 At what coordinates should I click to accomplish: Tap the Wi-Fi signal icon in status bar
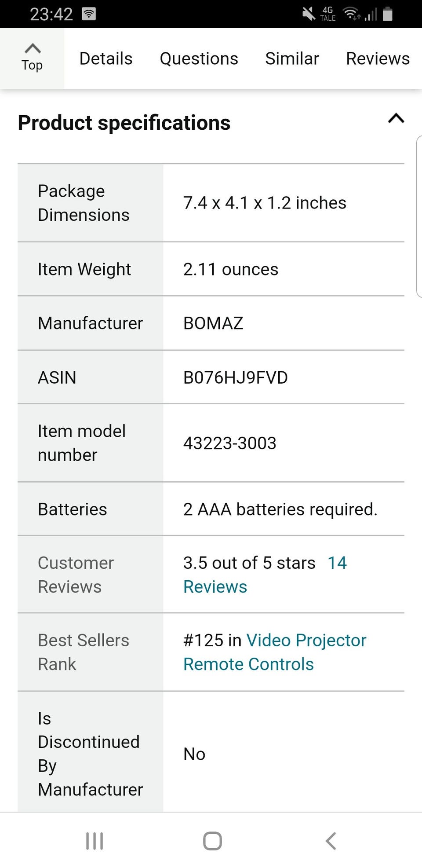(x=352, y=14)
